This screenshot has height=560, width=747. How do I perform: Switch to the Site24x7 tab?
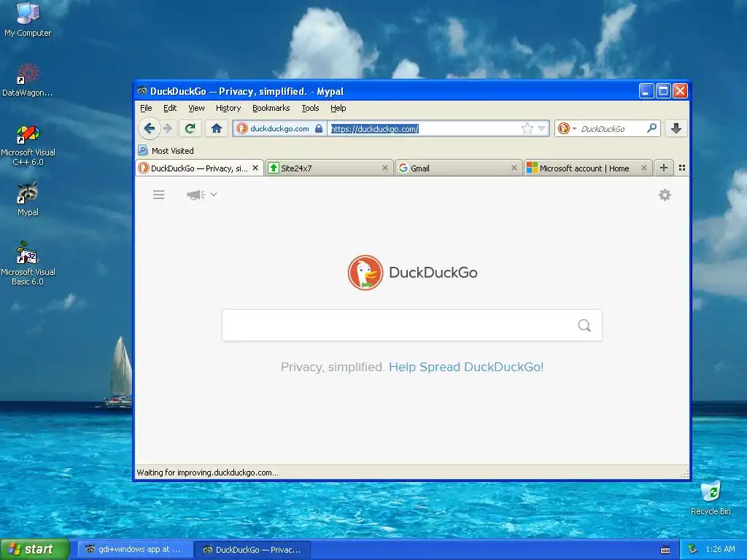329,168
